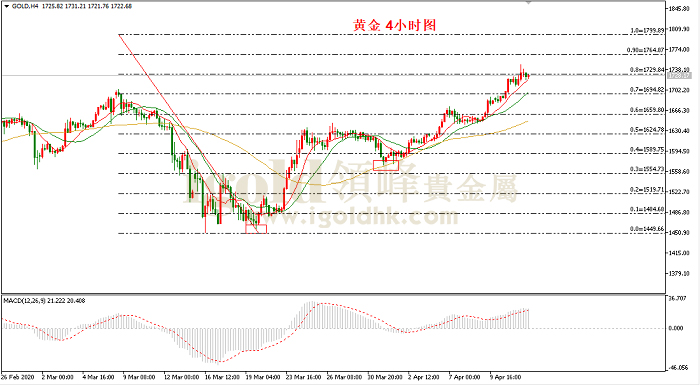Click price axis value 1630.40
Viewport: 700px width, 385px height.
(x=679, y=131)
